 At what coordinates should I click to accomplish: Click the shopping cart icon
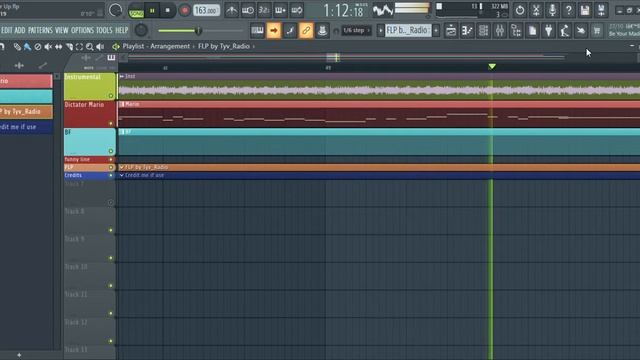coord(597,30)
